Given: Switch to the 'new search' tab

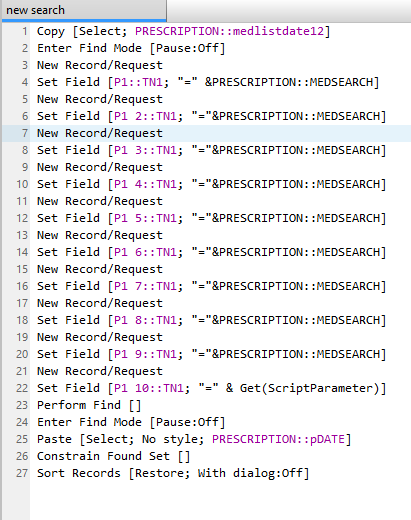Looking at the screenshot, I should pos(84,10).
